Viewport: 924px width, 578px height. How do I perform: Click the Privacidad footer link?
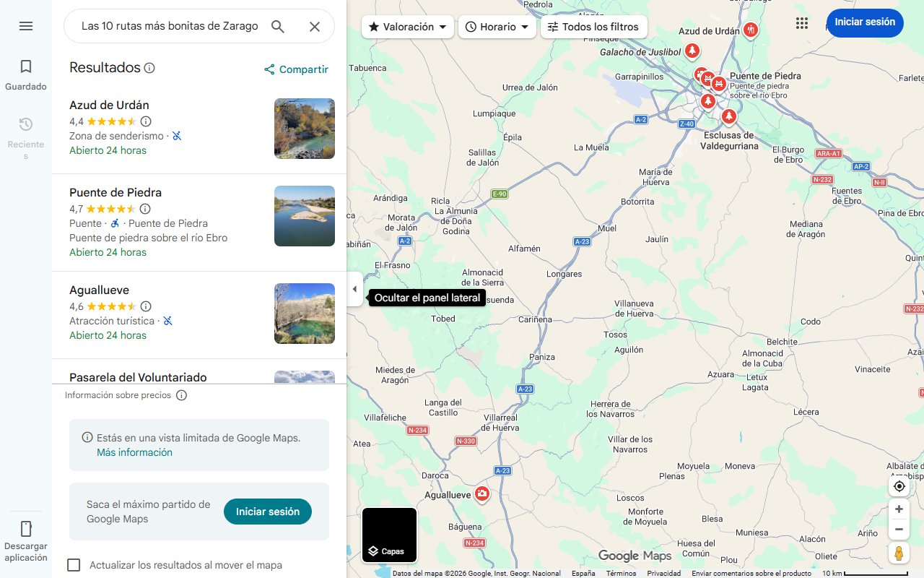tap(663, 572)
